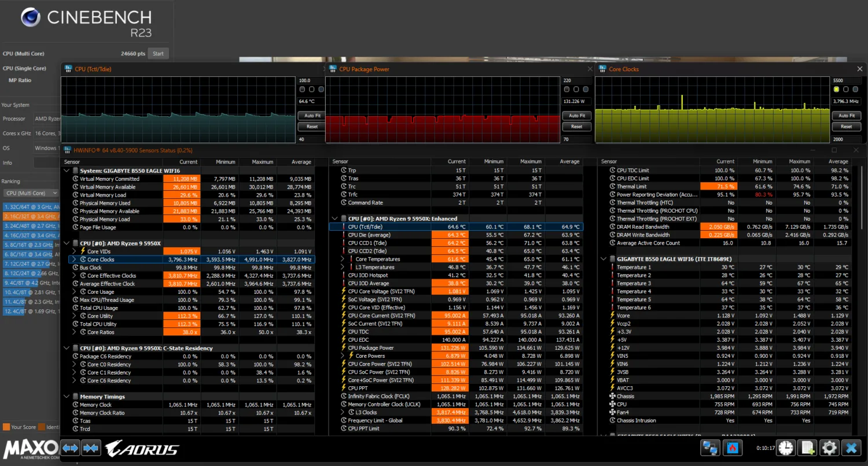Viewport: 868px width, 466px height.
Task: Click the clock icon beside Virtual Memory Committed
Action: pos(75,179)
